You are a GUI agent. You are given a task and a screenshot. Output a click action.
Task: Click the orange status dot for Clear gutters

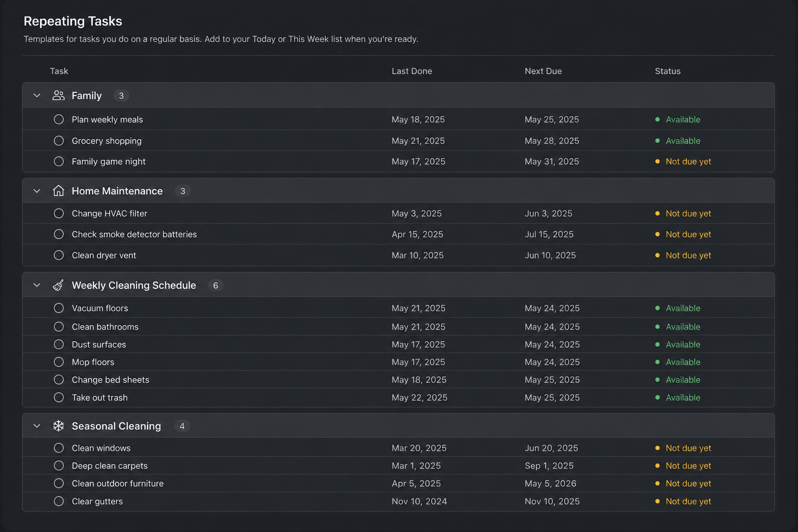point(658,501)
